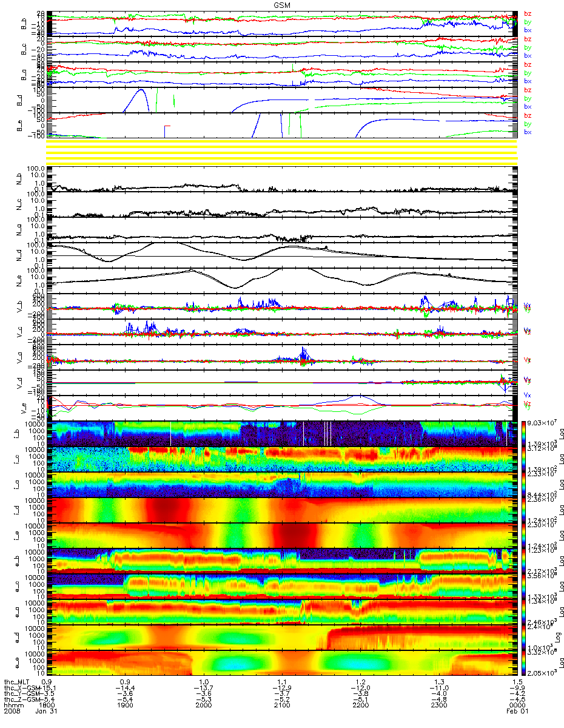
Task: Click the Vx legend beside V_e panel
Action: [x=528, y=394]
